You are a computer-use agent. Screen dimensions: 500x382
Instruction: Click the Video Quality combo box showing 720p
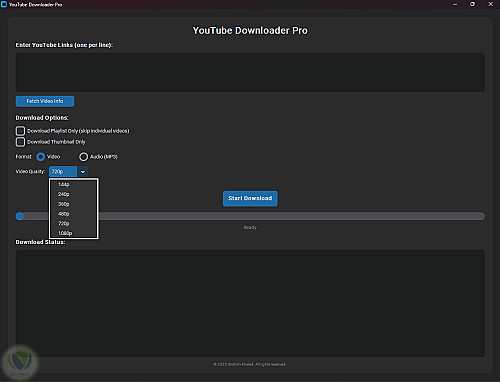click(63, 171)
